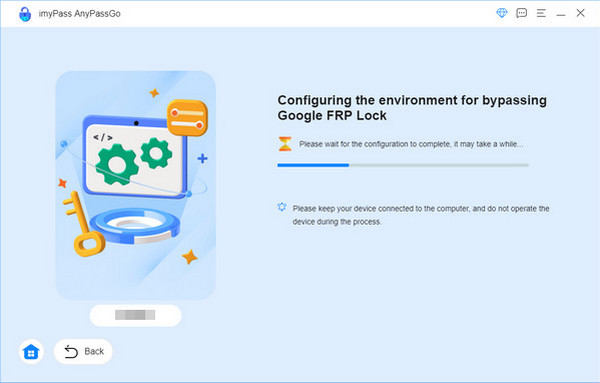This screenshot has height=383, width=600.
Task: Click the imyPass padlock logo icon
Action: tap(25, 14)
